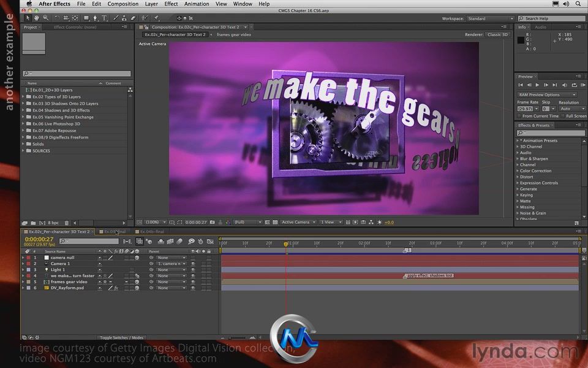Viewport: 588px width, 368px height.
Task: Click the Draft 3D icon in timeline
Action: pos(149,242)
